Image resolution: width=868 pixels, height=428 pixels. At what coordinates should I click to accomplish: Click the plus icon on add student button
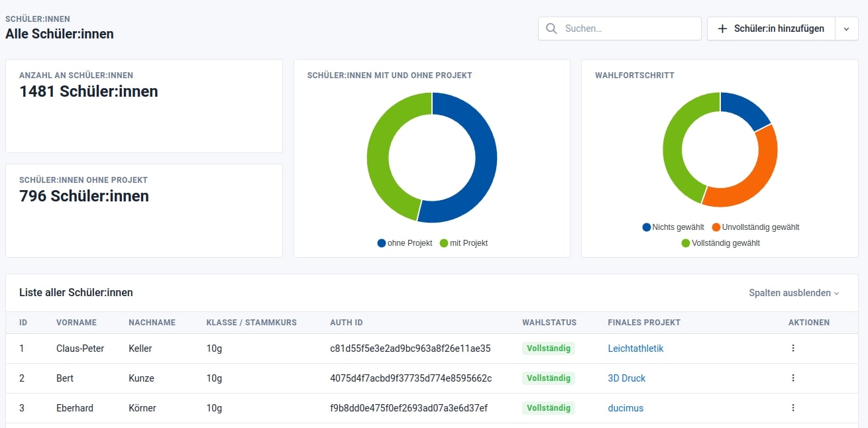(723, 29)
